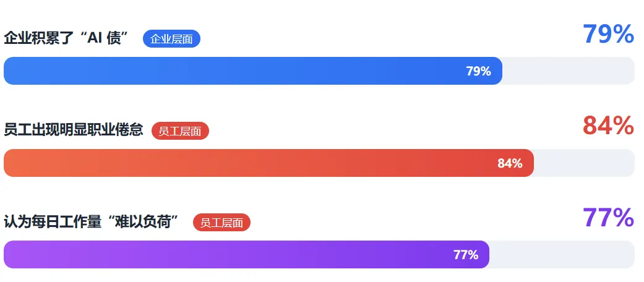Click the large red 84% figure

pyautogui.click(x=608, y=126)
